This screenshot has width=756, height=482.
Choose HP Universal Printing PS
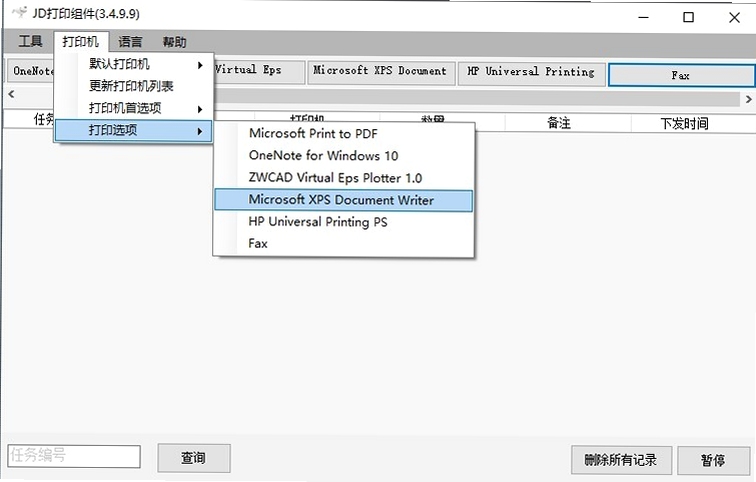coord(343,222)
